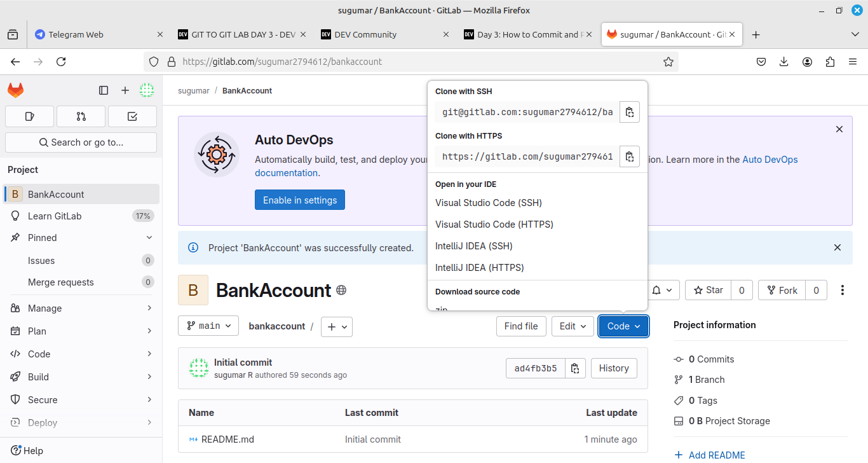Open merge requests shortcut icon

click(81, 116)
